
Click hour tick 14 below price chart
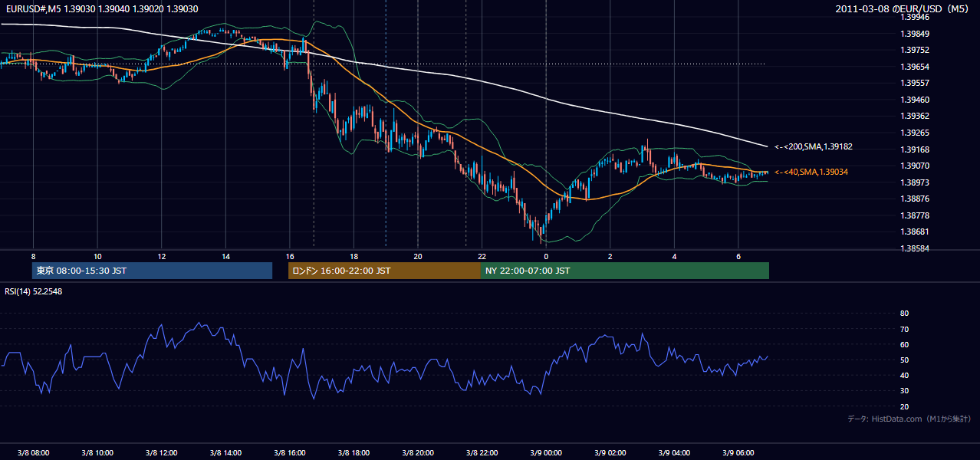coord(225,256)
